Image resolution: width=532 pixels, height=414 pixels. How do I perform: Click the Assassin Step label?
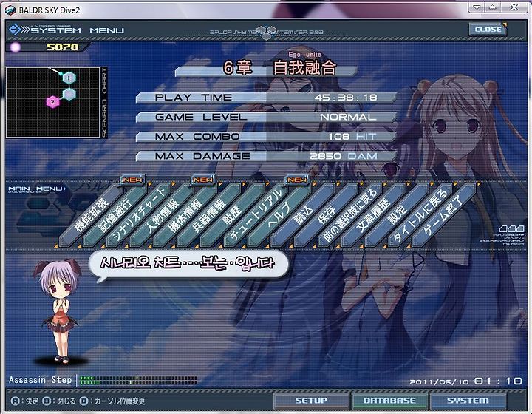point(41,380)
